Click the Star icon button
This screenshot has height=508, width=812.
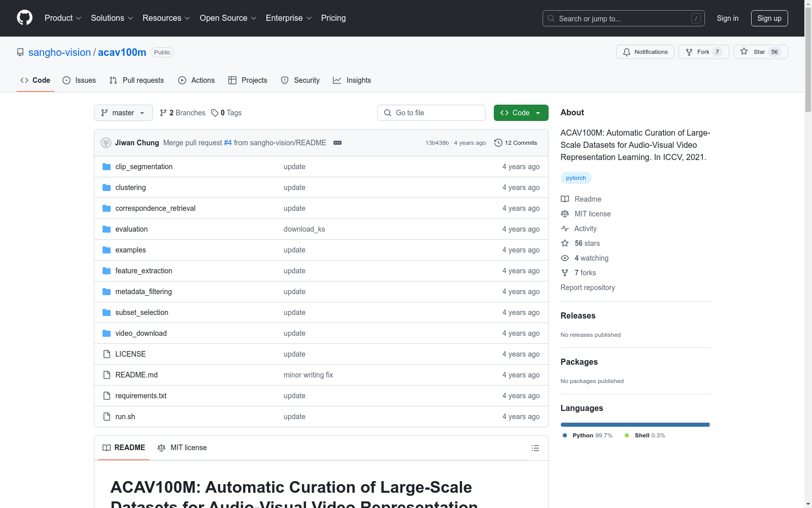(744, 51)
